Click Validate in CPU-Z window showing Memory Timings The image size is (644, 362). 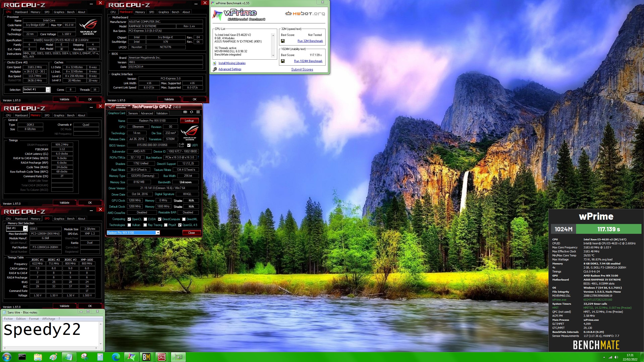pos(64,203)
